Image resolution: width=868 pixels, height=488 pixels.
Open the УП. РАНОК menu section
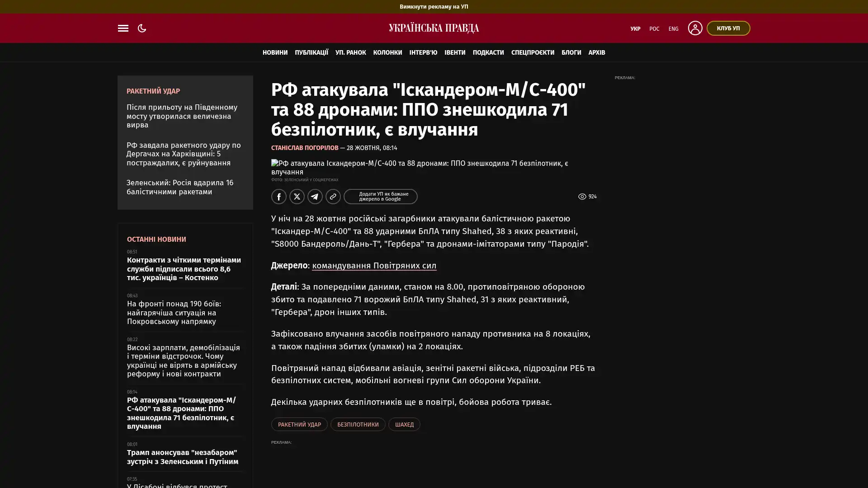tap(350, 52)
